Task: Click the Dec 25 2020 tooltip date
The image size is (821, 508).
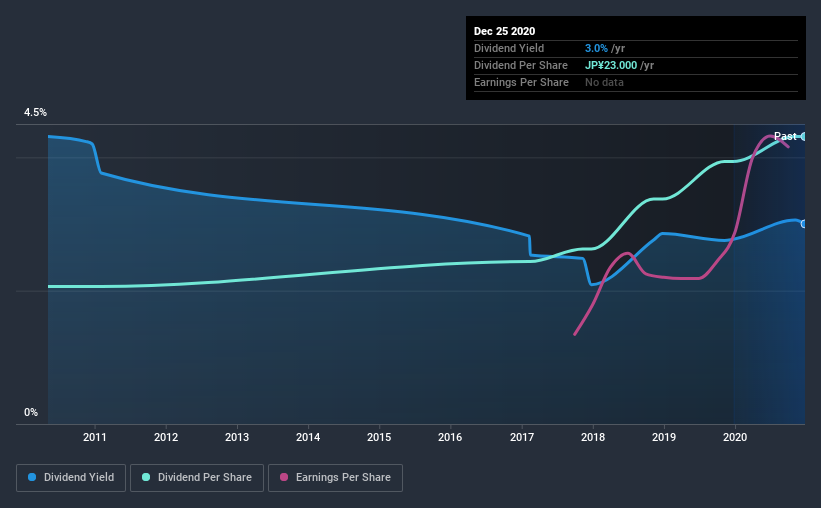Action: [504, 31]
